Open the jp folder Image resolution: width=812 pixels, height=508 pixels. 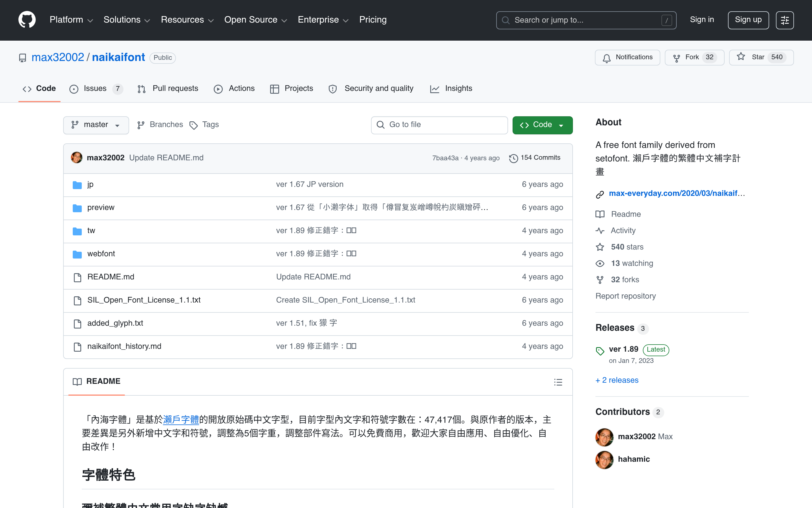[90, 185]
